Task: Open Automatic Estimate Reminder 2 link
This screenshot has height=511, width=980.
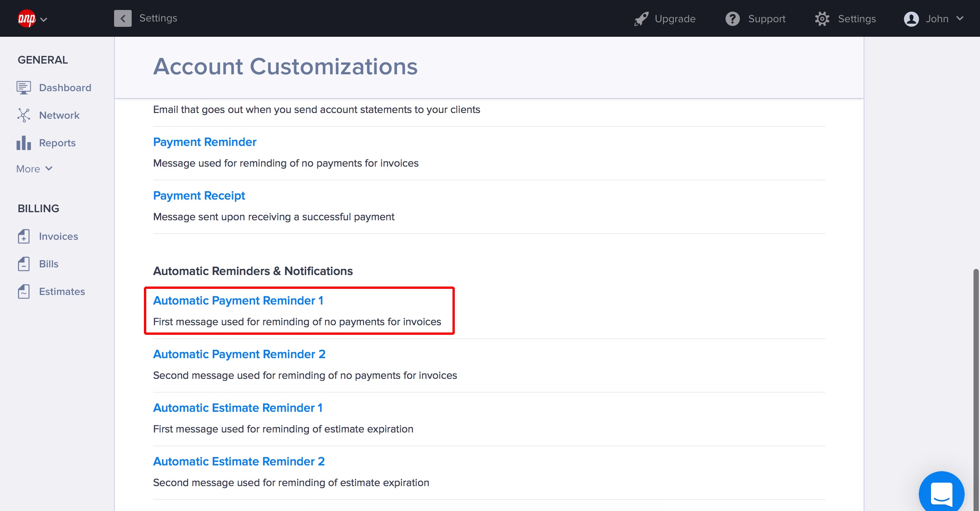Action: 238,462
